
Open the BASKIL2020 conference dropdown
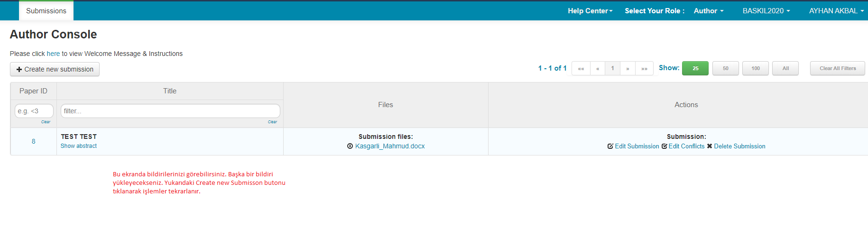pyautogui.click(x=766, y=11)
